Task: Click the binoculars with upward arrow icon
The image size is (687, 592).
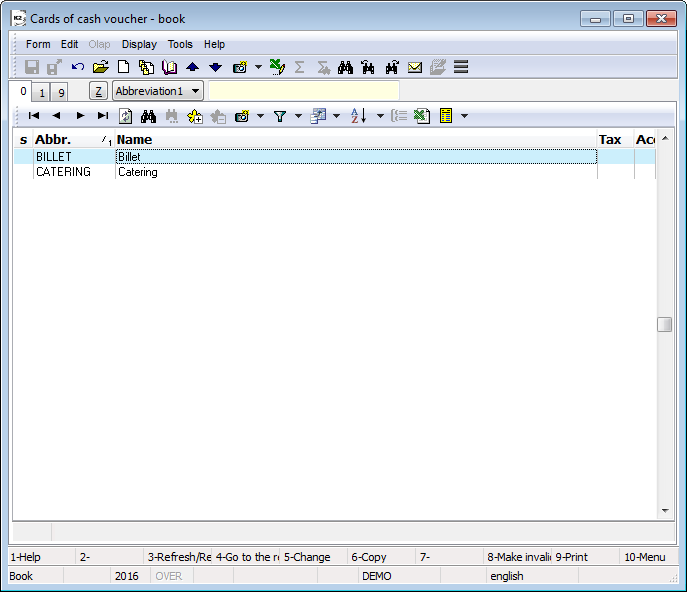Action: [368, 67]
